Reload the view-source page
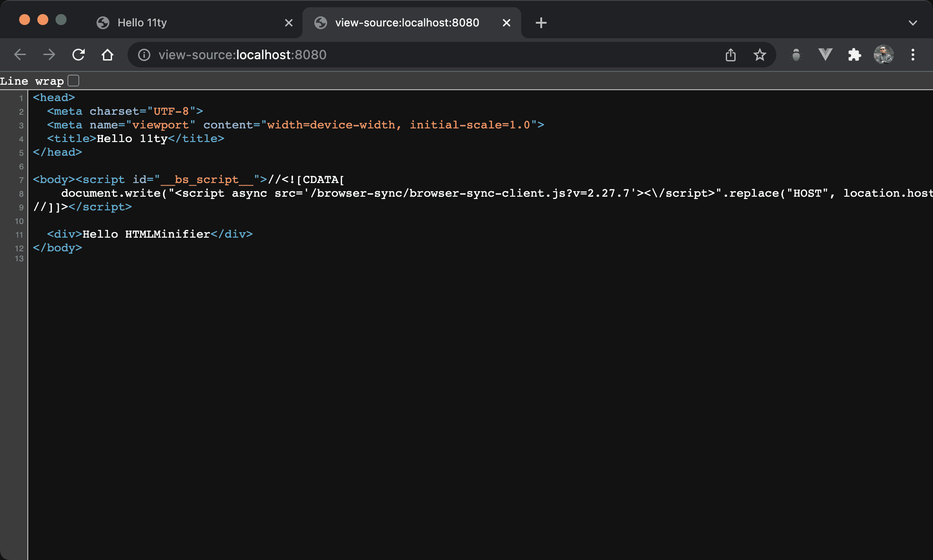Screen dimensions: 933x560 point(78,55)
